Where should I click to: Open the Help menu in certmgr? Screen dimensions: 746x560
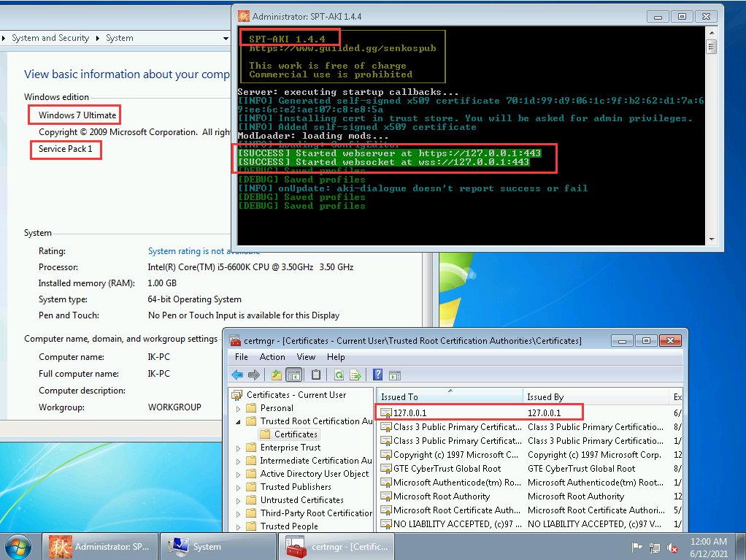tap(336, 357)
